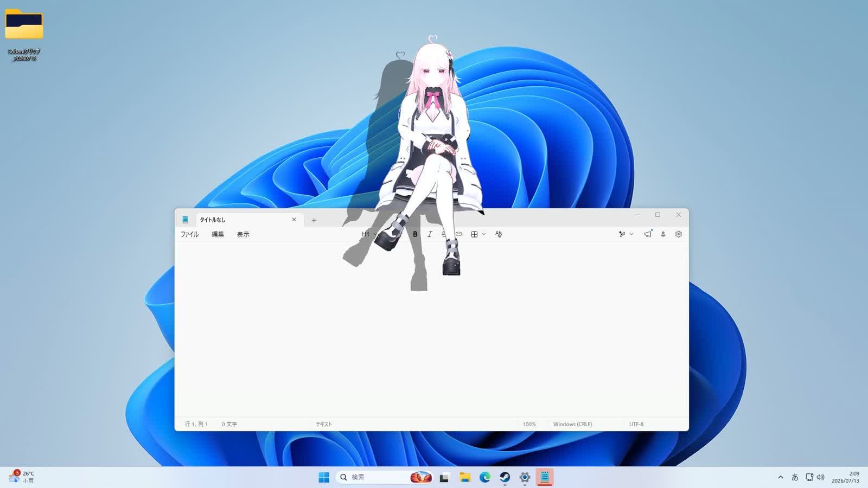Open the account profile icon in Notepad

663,234
